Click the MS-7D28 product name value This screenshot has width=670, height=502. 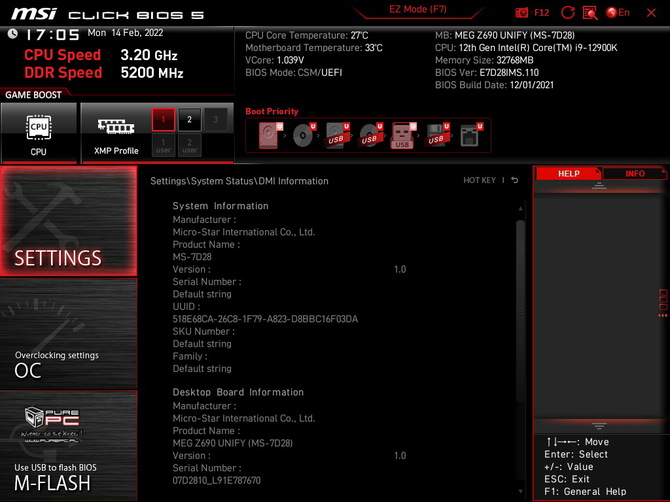(192, 257)
